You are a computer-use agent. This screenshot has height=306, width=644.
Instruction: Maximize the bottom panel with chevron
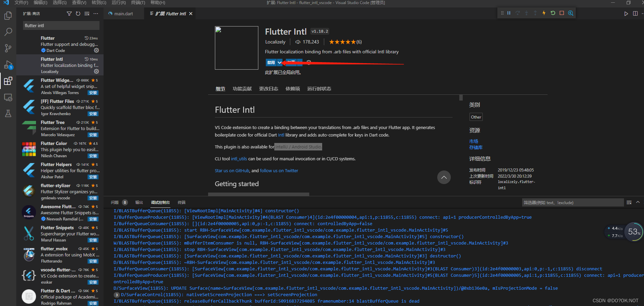(638, 202)
